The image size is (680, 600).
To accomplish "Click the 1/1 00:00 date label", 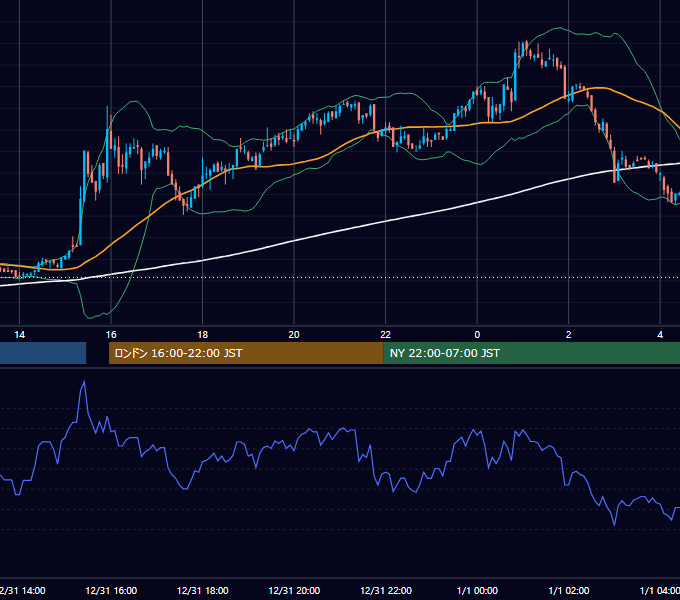I will pos(477,590).
